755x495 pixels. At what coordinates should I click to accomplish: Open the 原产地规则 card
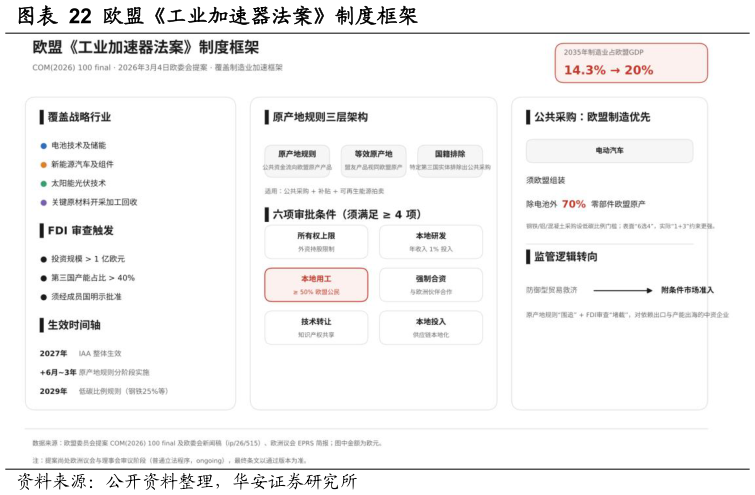(x=297, y=160)
